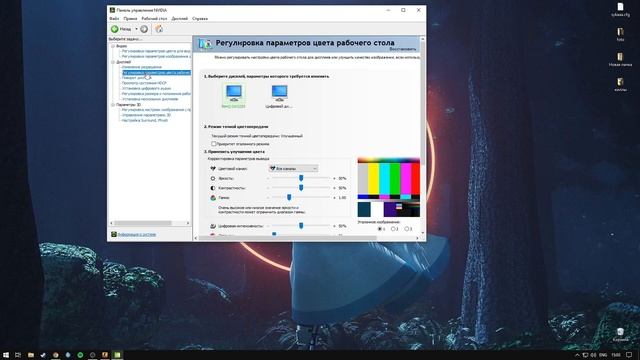Screen dimensions: 640x360
Task: Open the Корзина recycle bin desktop icon
Action: tap(620, 335)
